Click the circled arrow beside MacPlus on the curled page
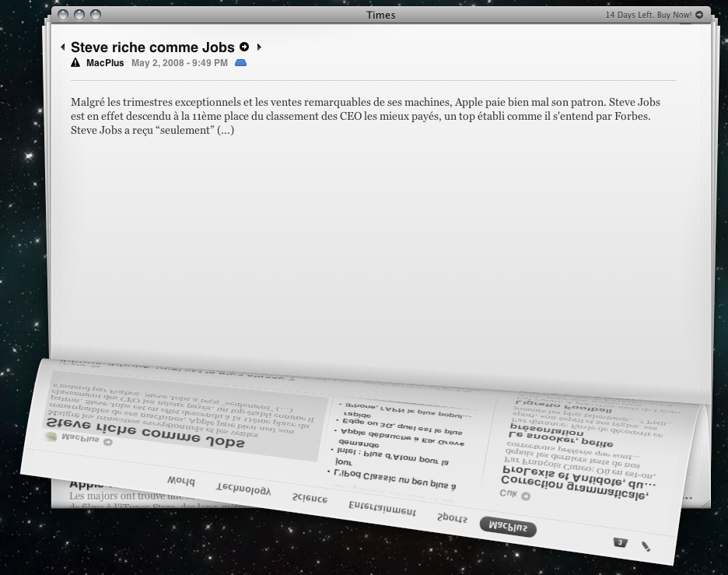This screenshot has width=728, height=575. point(108,442)
